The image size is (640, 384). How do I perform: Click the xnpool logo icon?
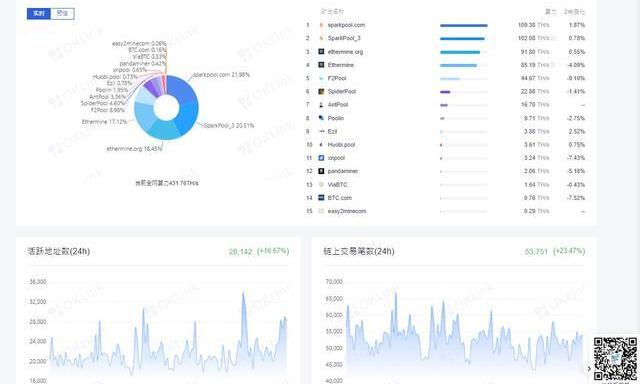(321, 158)
